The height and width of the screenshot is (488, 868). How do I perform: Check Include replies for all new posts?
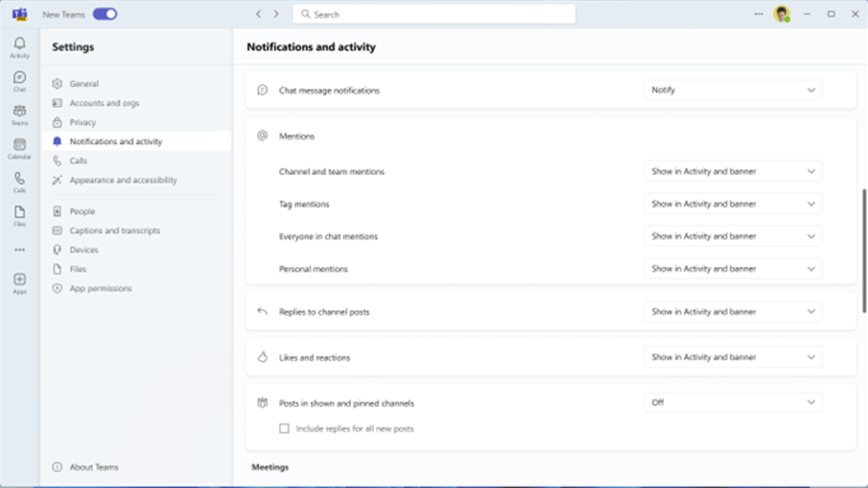(284, 429)
